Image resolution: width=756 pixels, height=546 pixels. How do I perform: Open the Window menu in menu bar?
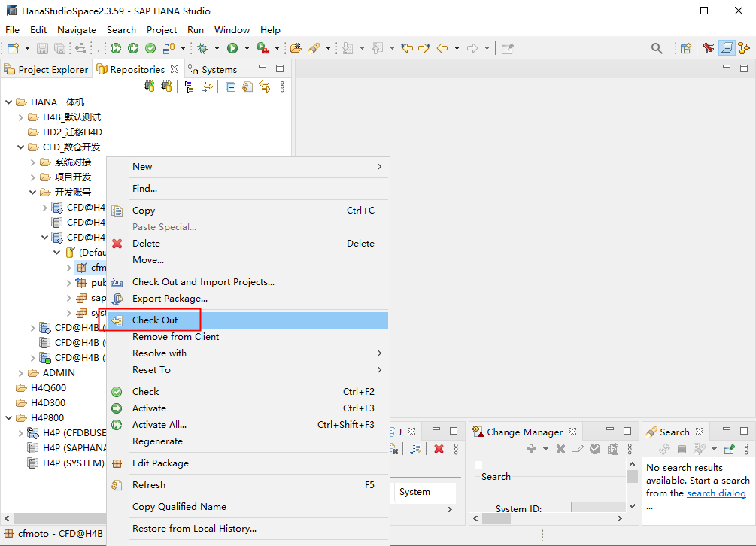coord(232,30)
